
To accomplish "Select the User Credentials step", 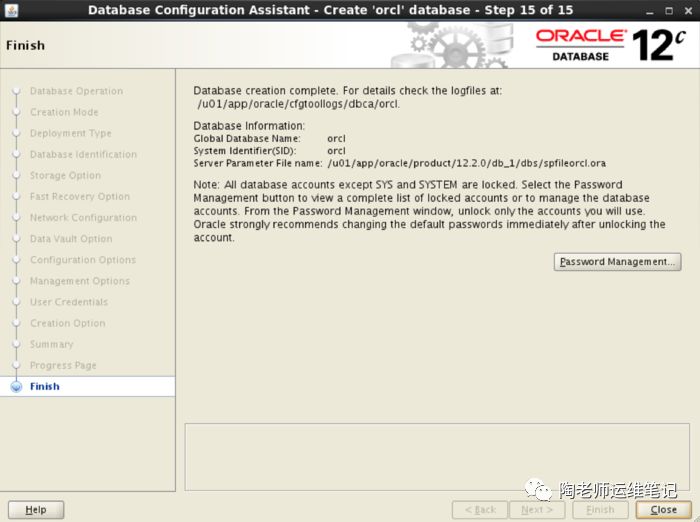I will coord(69,302).
